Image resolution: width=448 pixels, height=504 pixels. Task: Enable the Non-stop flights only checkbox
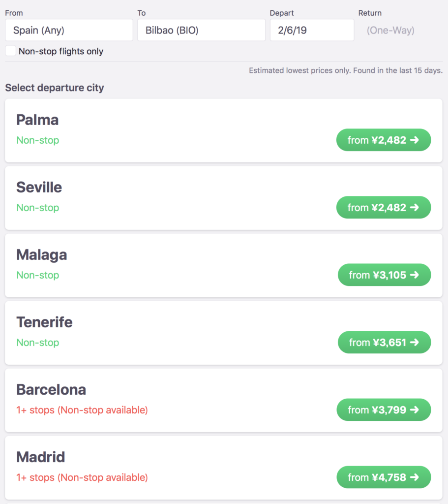click(11, 51)
